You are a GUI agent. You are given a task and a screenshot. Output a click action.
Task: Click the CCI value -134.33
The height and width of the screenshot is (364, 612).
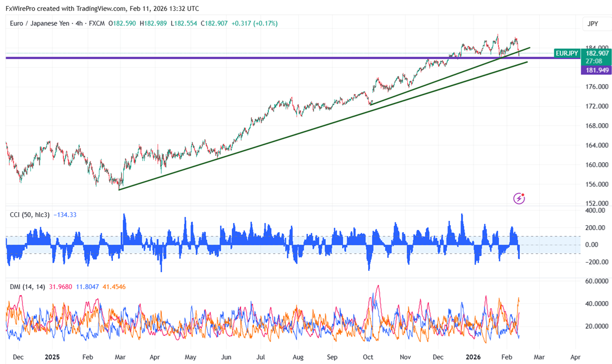[x=65, y=215]
